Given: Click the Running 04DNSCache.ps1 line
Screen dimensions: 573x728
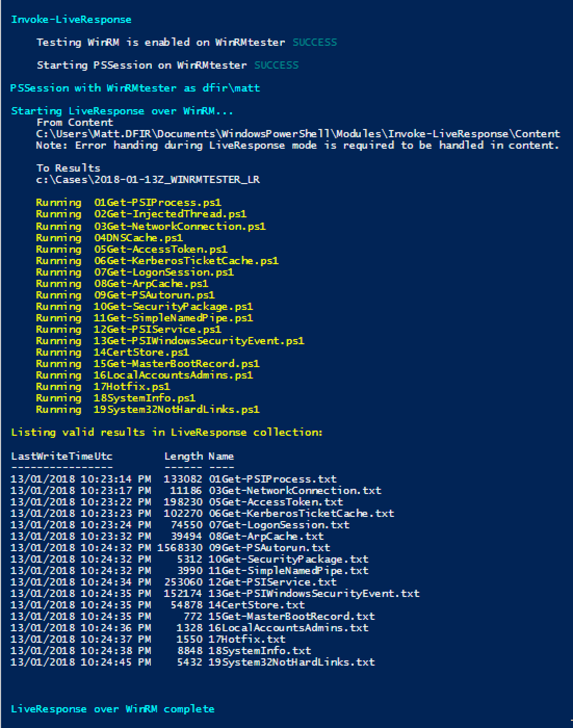Looking at the screenshot, I should tap(109, 238).
